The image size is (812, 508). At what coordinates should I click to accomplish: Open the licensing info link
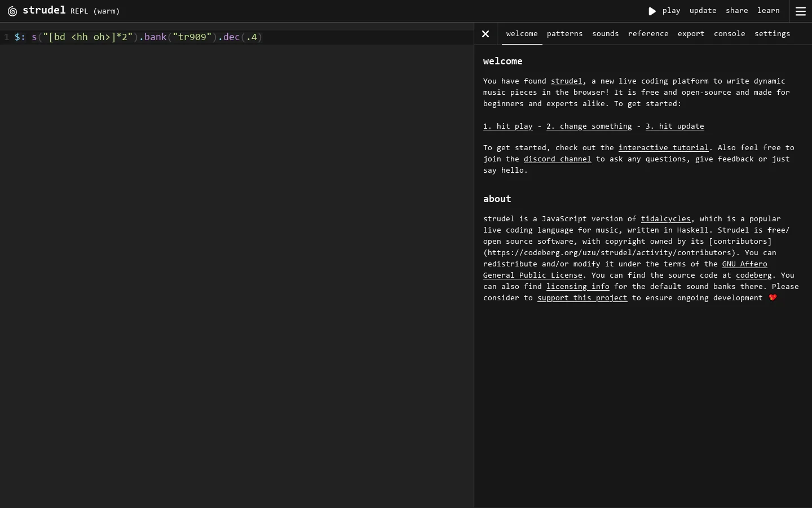578,287
